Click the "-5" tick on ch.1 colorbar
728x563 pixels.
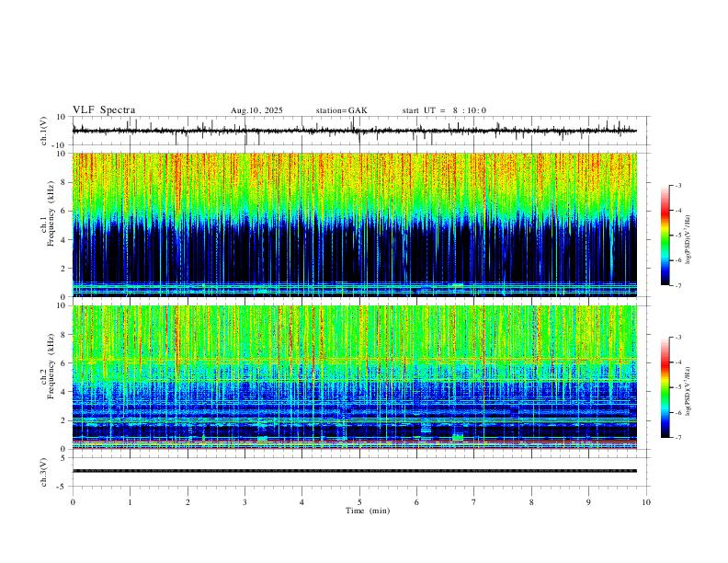tap(677, 236)
